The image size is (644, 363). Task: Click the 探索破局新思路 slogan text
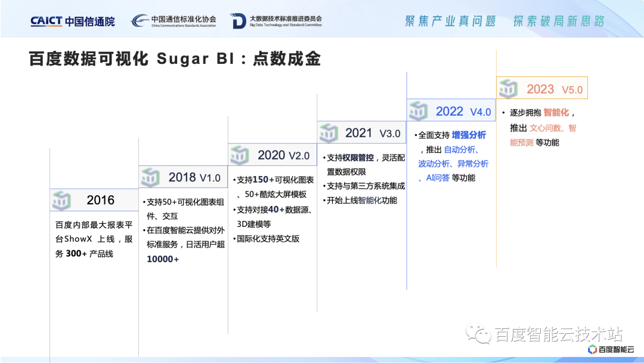558,19
